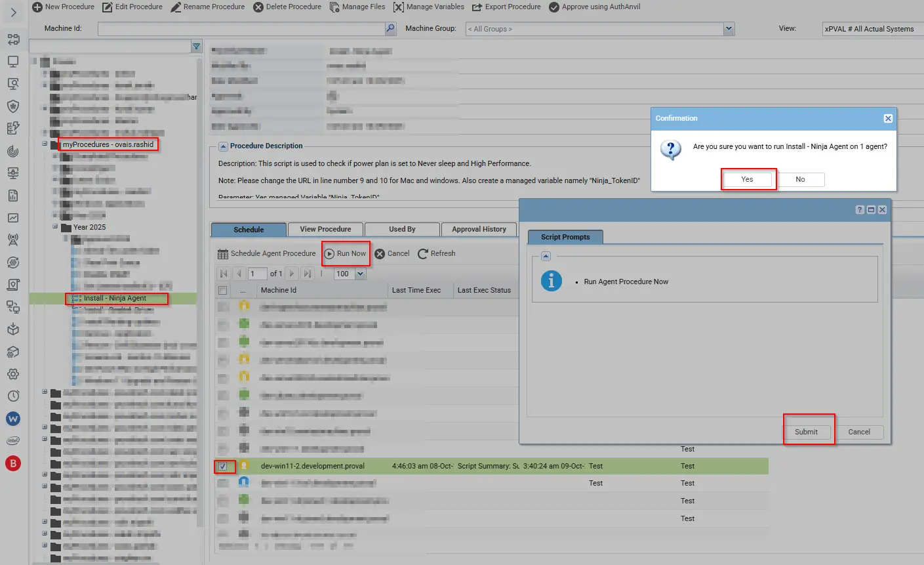This screenshot has width=924, height=565.
Task: Select Install - Ninja Agent in the tree
Action: [115, 298]
